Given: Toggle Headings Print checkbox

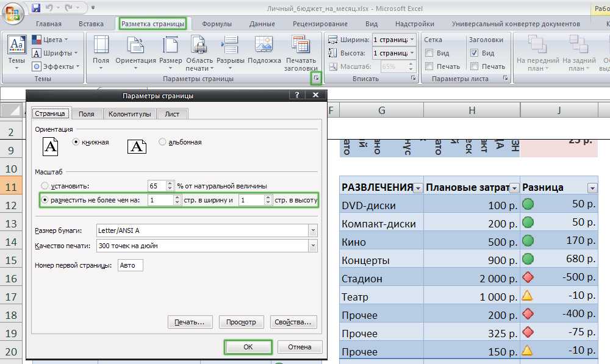Looking at the screenshot, I should point(474,66).
